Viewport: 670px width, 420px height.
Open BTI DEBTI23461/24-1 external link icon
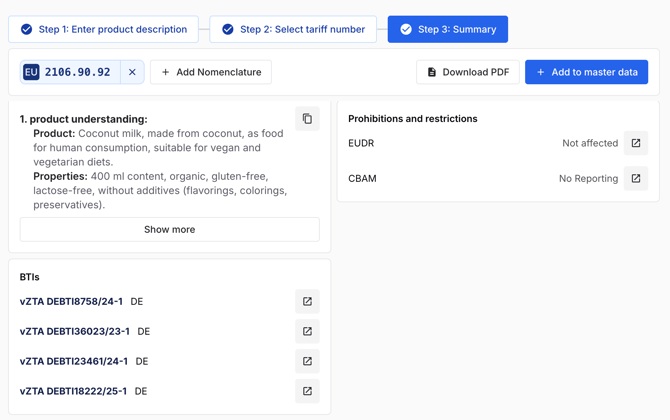point(307,361)
